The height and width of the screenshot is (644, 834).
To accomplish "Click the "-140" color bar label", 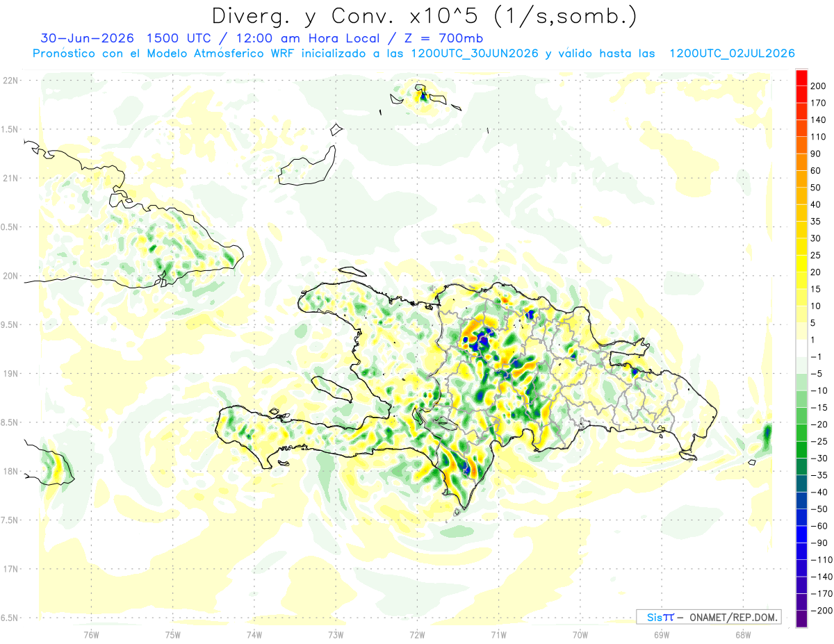I will point(823,577).
